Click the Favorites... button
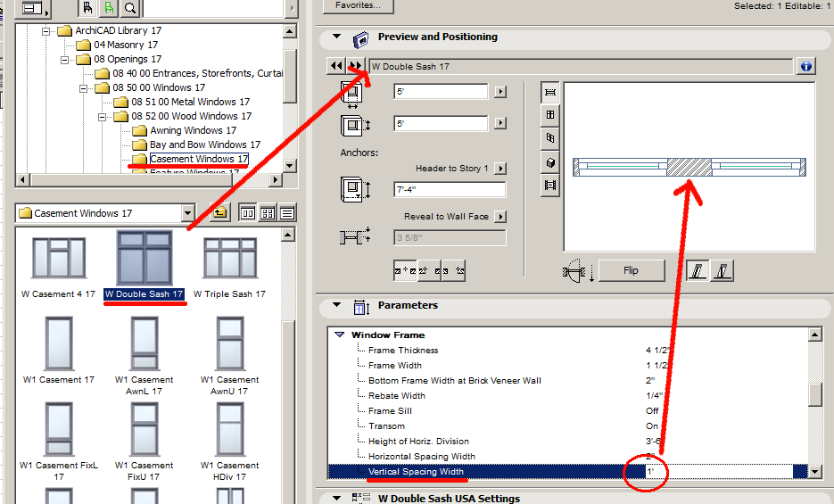Image resolution: width=834 pixels, height=504 pixels. 358,6
